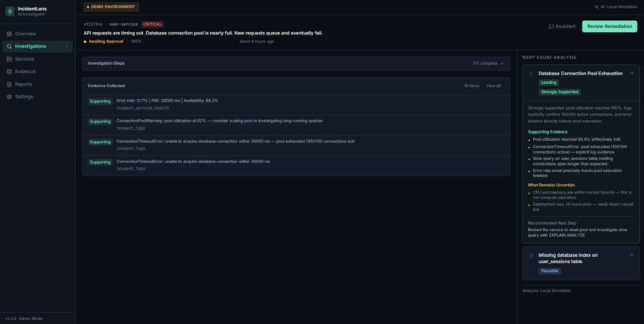Click the What Remains Uncertain heading
The image size is (644, 324).
[x=551, y=185]
